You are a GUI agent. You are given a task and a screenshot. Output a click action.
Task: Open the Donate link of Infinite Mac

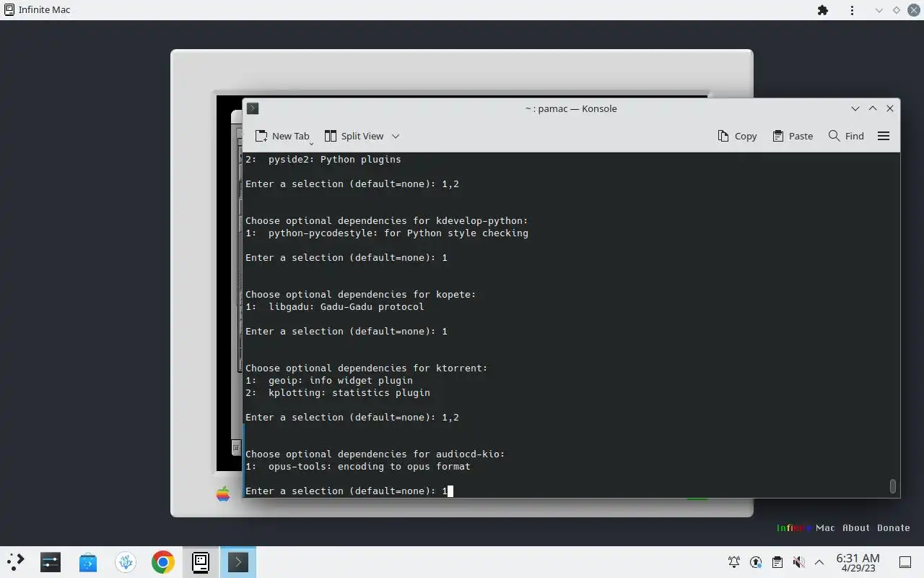(894, 528)
